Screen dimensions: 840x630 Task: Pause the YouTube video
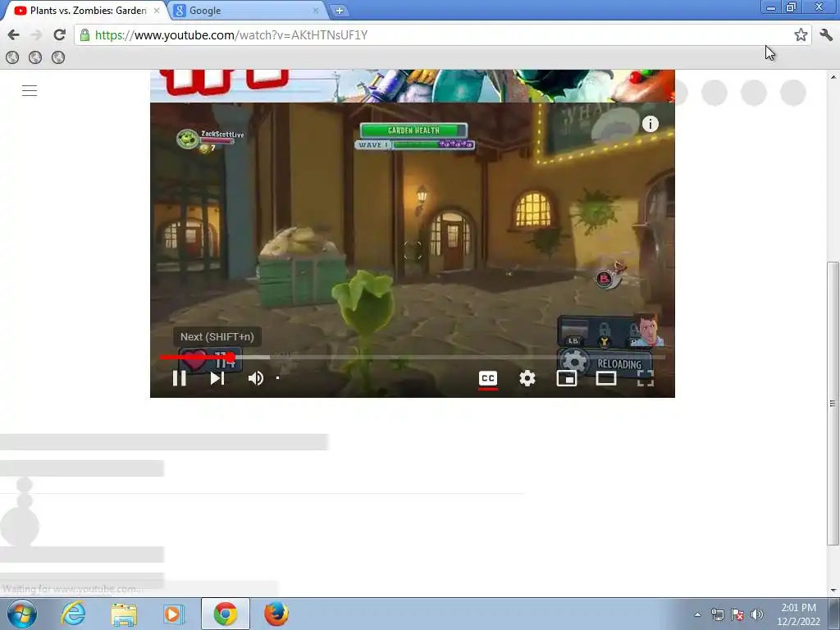click(x=180, y=378)
